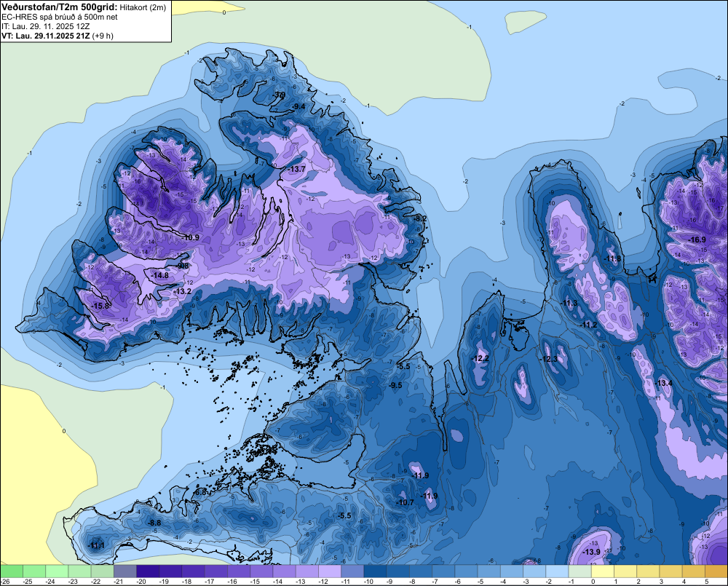The image size is (728, 586).
Task: Click the legend swatch between -21 and -20
Action: click(x=125, y=571)
